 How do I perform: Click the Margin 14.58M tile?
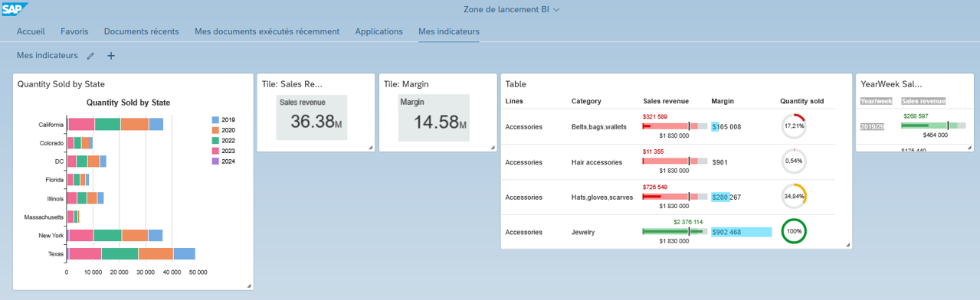434,118
